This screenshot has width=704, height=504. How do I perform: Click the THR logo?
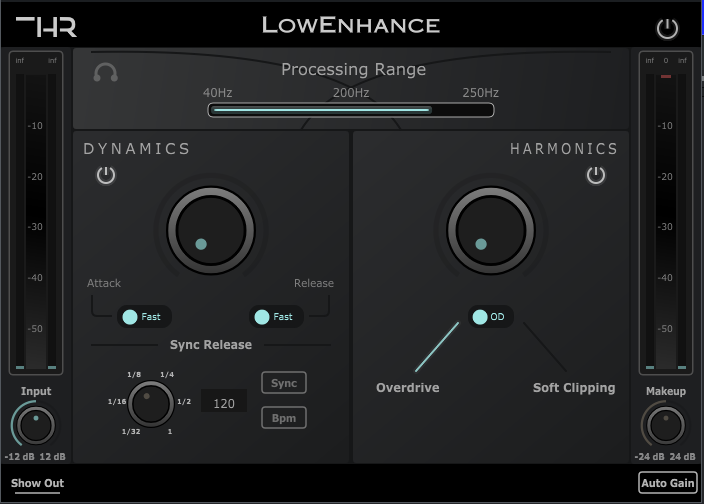[x=46, y=27]
